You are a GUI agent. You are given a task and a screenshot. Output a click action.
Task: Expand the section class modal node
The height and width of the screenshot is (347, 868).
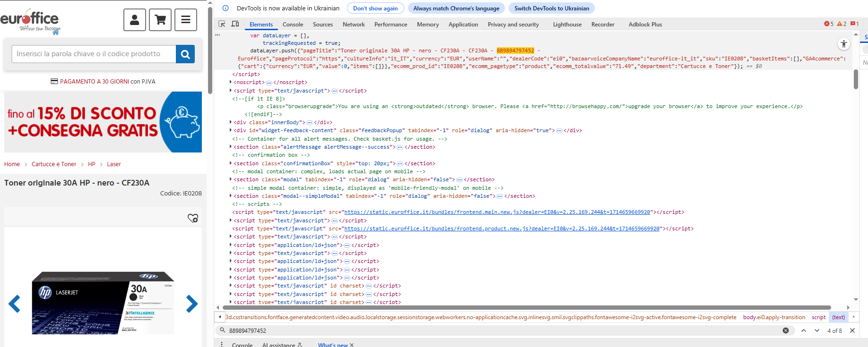(231, 179)
